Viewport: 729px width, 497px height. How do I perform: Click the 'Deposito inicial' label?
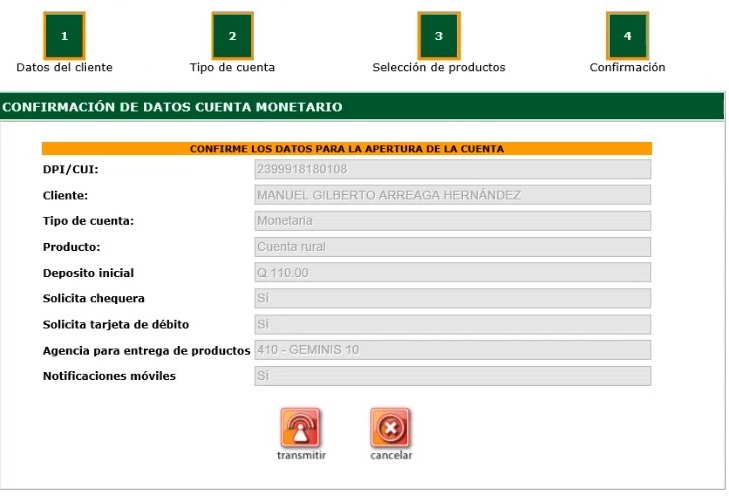[x=88, y=273]
